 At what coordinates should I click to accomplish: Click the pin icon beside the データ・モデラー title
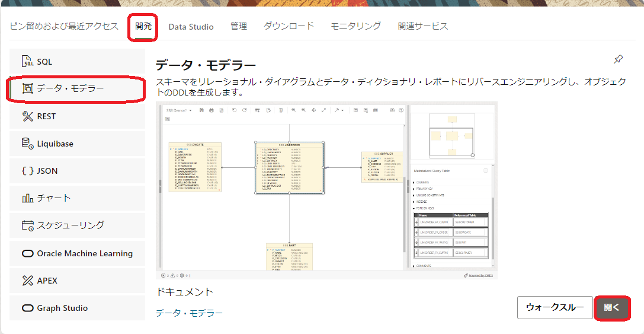coord(618,59)
